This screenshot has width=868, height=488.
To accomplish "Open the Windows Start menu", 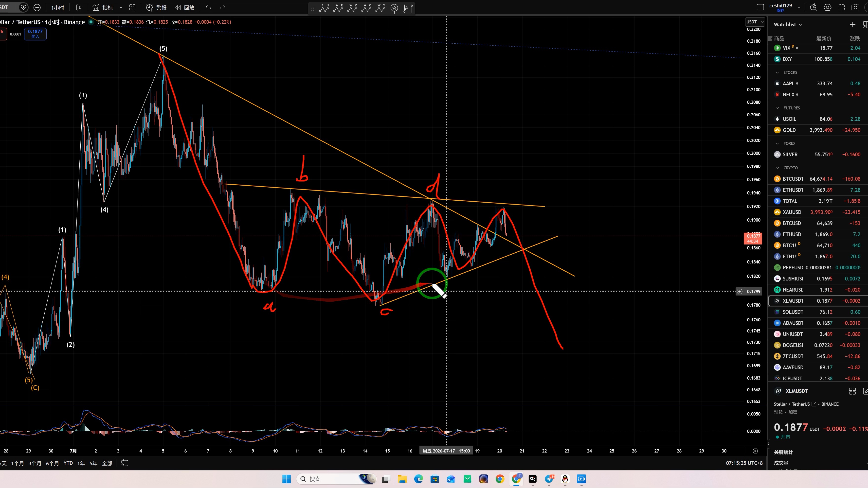I will click(x=286, y=479).
